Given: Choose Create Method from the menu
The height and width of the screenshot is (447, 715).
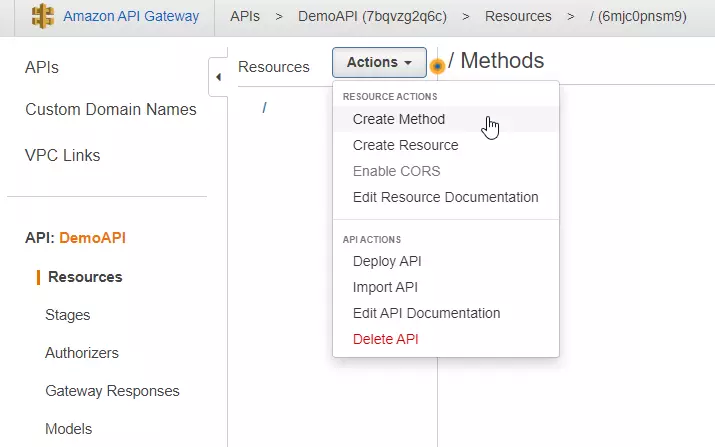Looking at the screenshot, I should pyautogui.click(x=446, y=119).
